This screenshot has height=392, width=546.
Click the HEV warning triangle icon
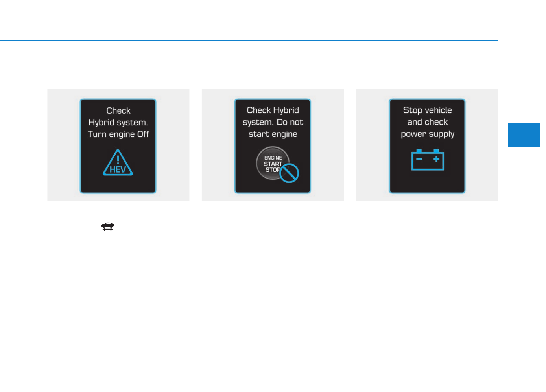tap(118, 162)
